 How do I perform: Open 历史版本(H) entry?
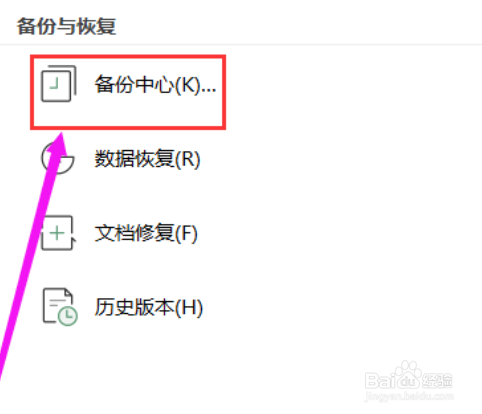coord(149,307)
